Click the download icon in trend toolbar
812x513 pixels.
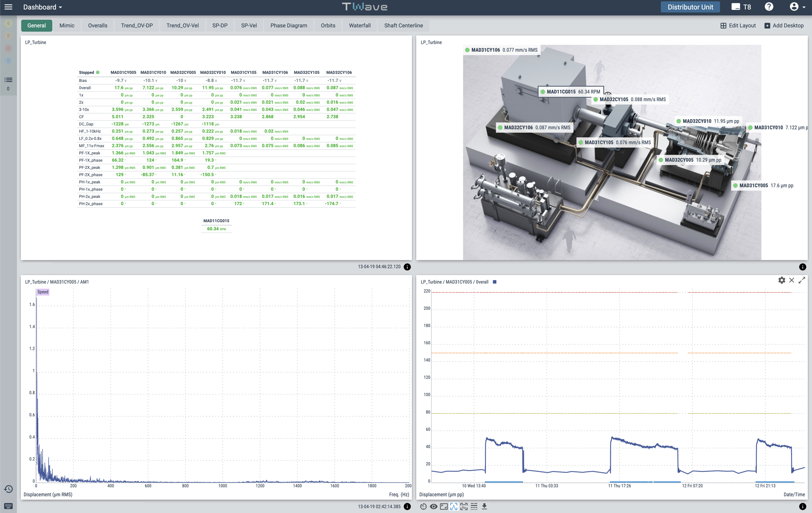pyautogui.click(x=484, y=506)
